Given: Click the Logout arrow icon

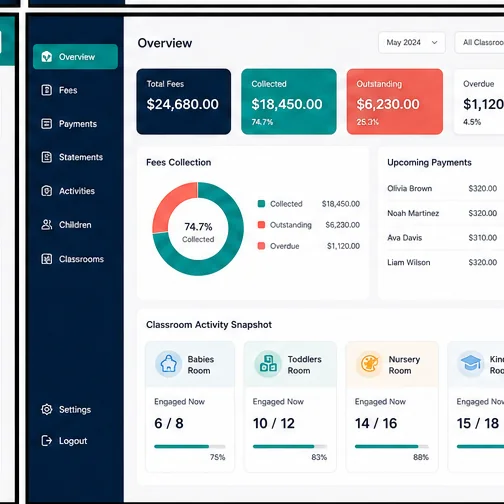Looking at the screenshot, I should (47, 440).
